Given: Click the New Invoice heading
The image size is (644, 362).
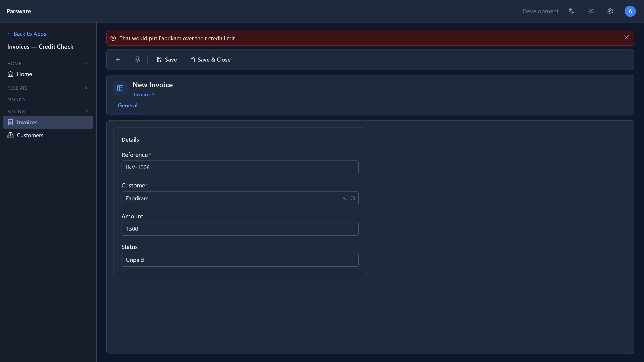Looking at the screenshot, I should [x=153, y=85].
